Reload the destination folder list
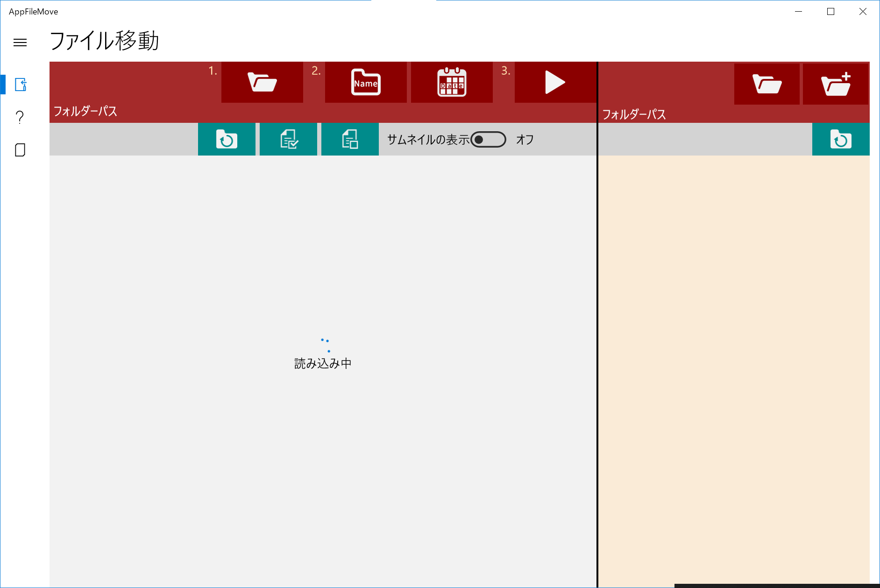This screenshot has height=588, width=880. (x=841, y=139)
